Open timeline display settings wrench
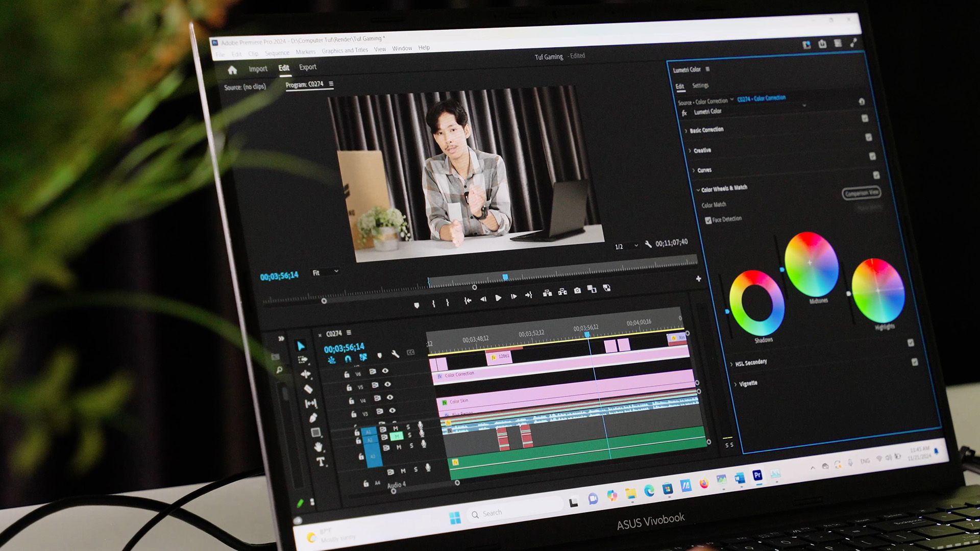980x551 pixels. point(395,354)
